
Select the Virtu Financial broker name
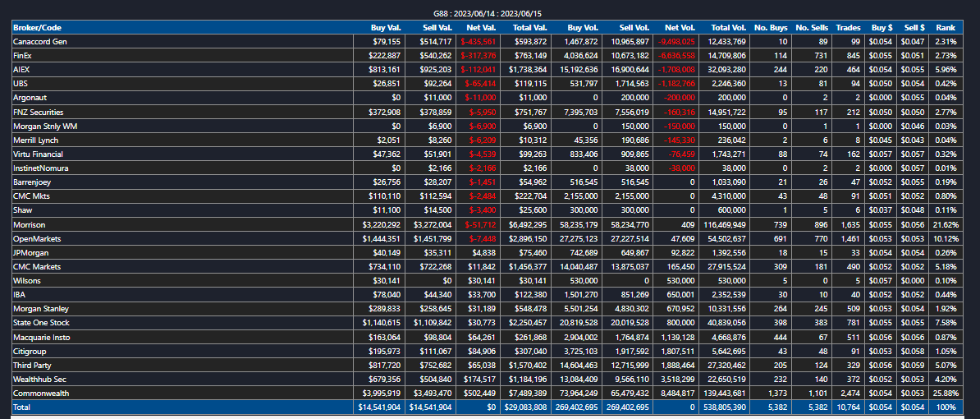[38, 154]
